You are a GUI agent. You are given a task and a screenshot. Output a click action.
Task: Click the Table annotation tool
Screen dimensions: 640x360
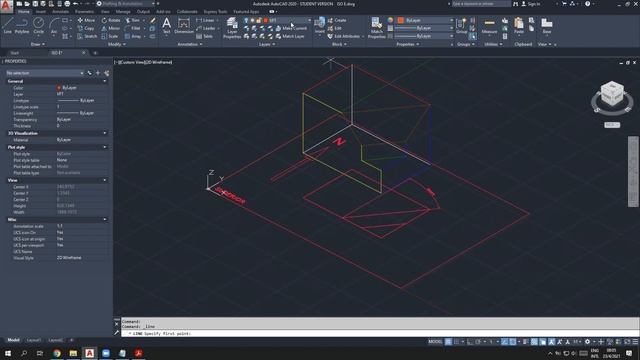click(x=204, y=36)
